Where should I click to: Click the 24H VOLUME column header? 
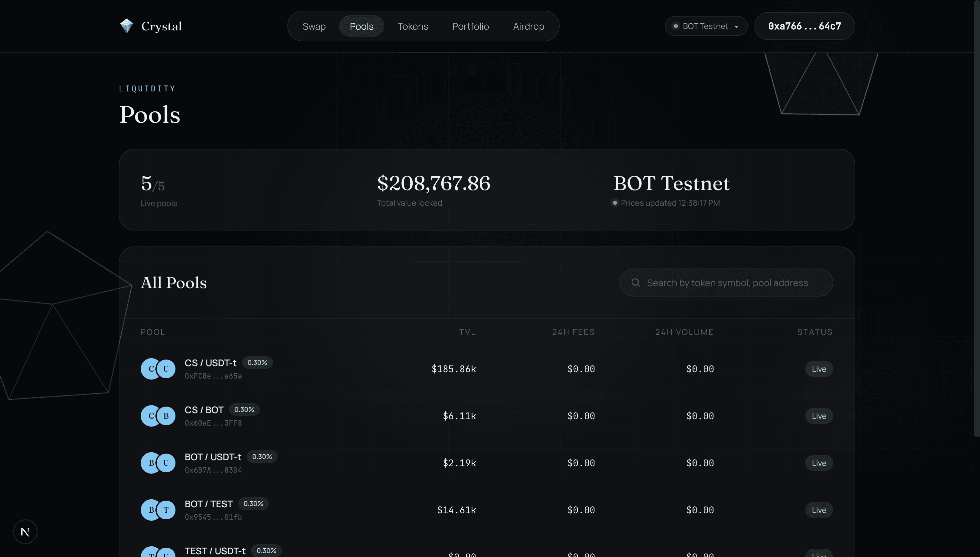(x=684, y=332)
